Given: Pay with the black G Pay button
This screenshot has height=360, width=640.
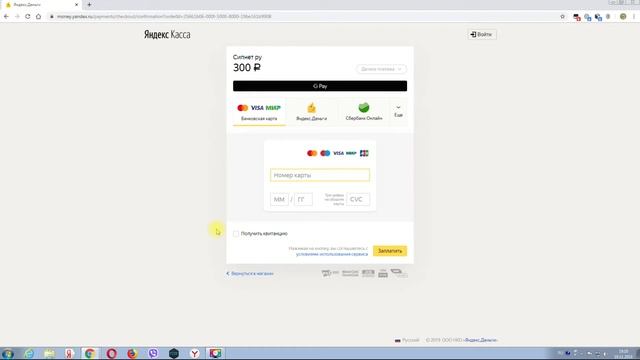Looking at the screenshot, I should coord(320,86).
